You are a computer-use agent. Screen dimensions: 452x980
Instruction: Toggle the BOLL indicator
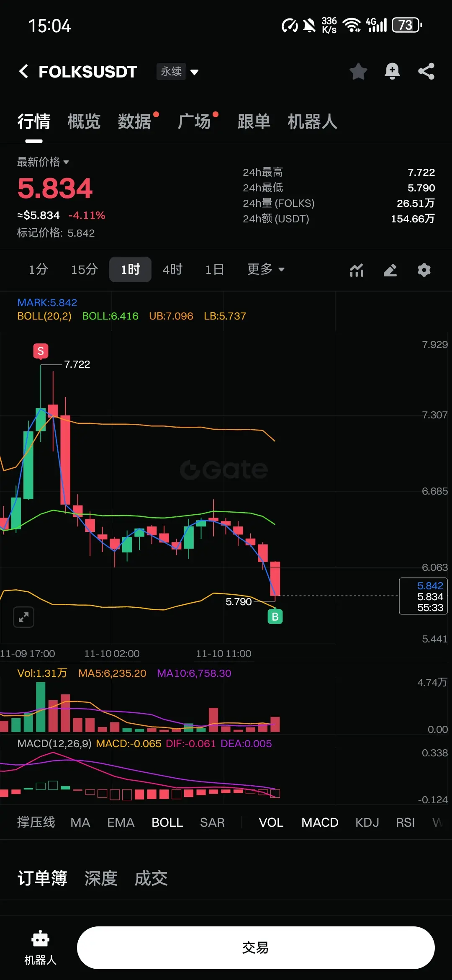point(167,822)
